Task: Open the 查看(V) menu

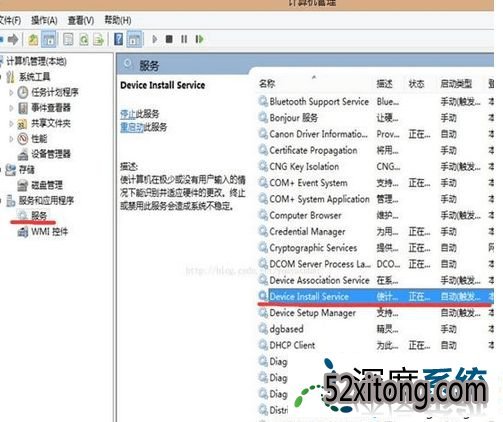Action: click(81, 20)
